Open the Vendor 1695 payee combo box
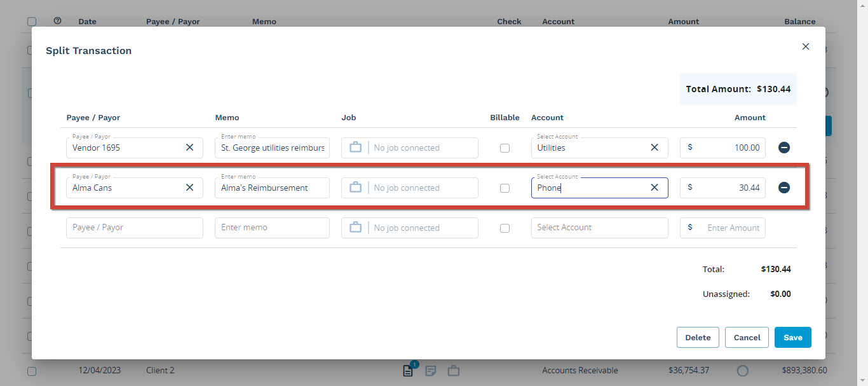 tap(134, 148)
